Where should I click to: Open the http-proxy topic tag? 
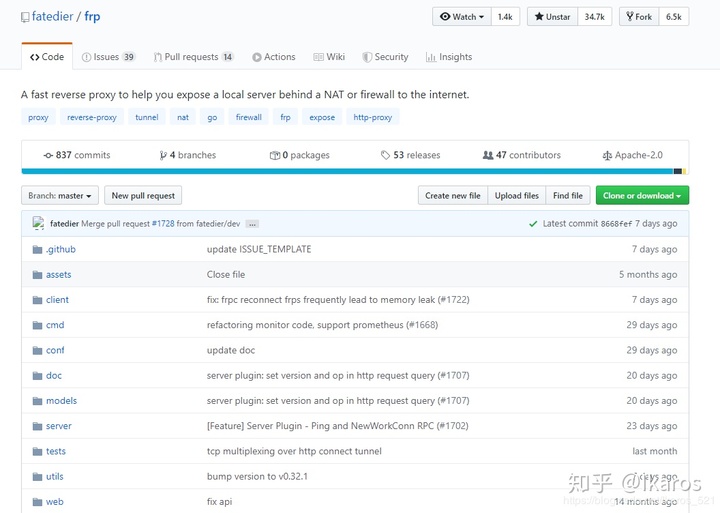(372, 117)
